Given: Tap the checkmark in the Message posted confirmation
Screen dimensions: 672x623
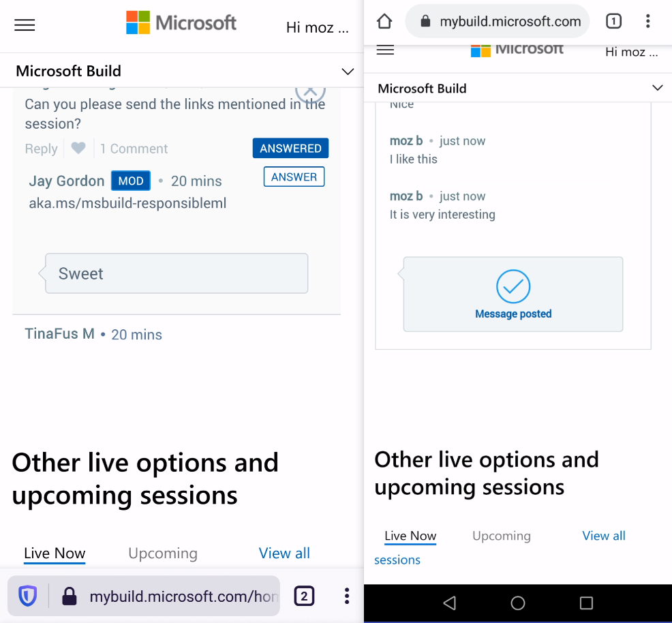Looking at the screenshot, I should coord(513,287).
